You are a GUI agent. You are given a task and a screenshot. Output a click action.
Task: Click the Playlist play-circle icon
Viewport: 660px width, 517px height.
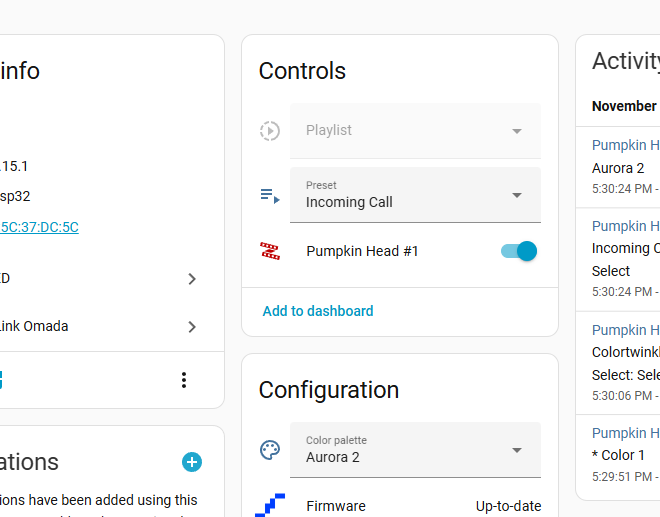pos(269,131)
